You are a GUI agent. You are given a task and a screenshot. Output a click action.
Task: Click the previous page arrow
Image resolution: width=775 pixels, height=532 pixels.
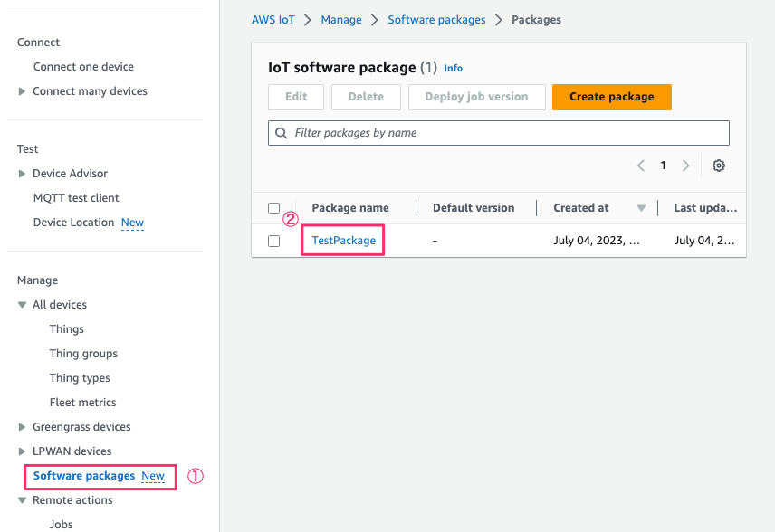[640, 166]
